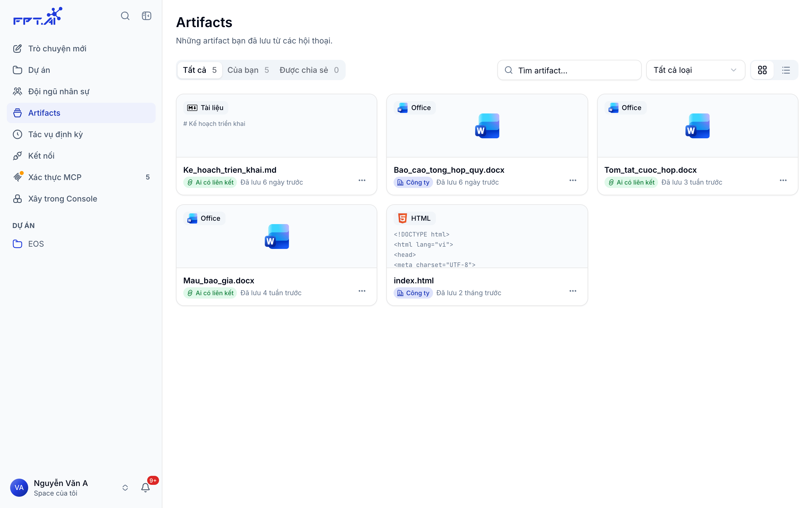Click Đã lưu 2 tháng trước text
This screenshot has width=812, height=508.
point(468,293)
